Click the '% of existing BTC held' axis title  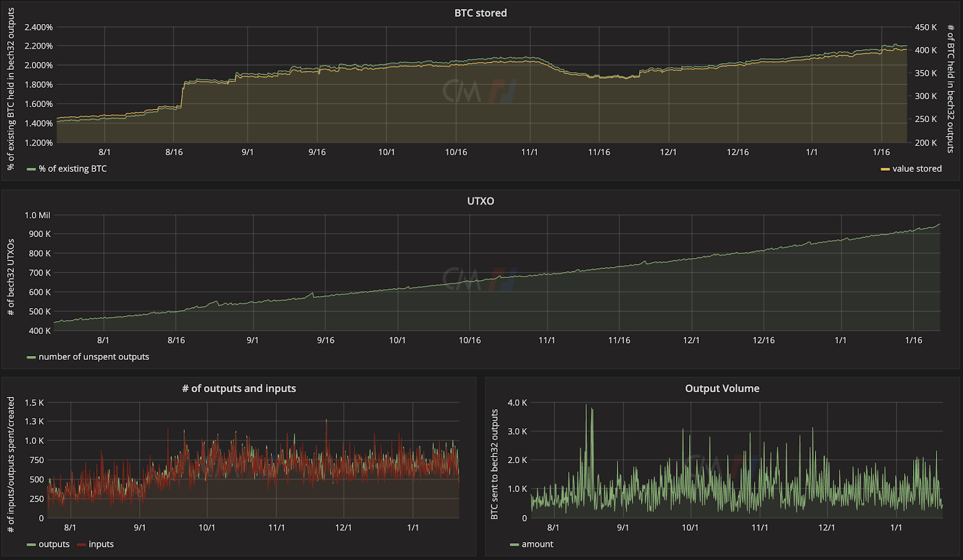pyautogui.click(x=11, y=89)
